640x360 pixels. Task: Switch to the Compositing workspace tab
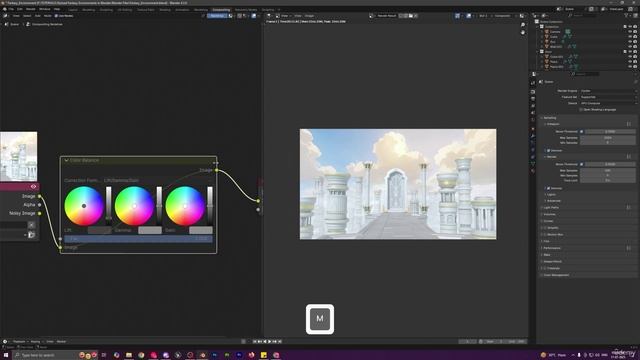click(221, 9)
